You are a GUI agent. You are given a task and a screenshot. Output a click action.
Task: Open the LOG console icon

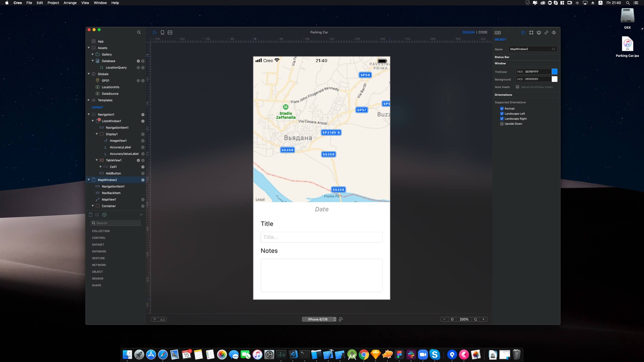[x=498, y=33]
